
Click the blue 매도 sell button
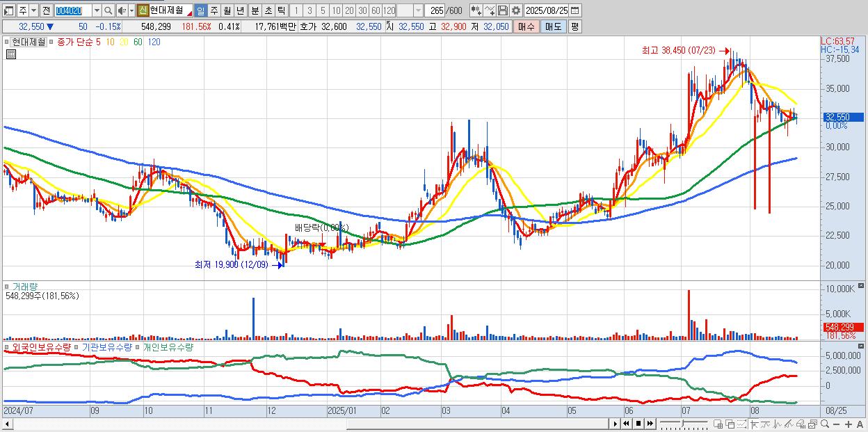(554, 26)
